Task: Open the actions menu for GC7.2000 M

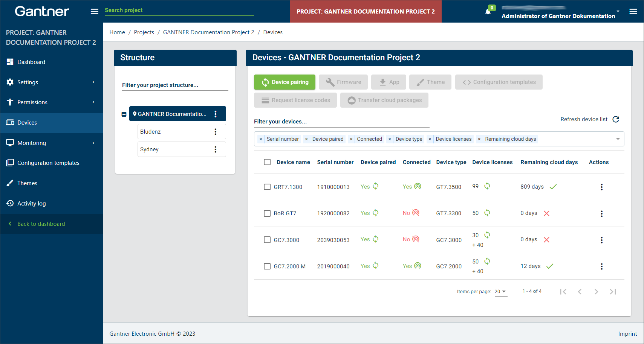Action: point(602,266)
